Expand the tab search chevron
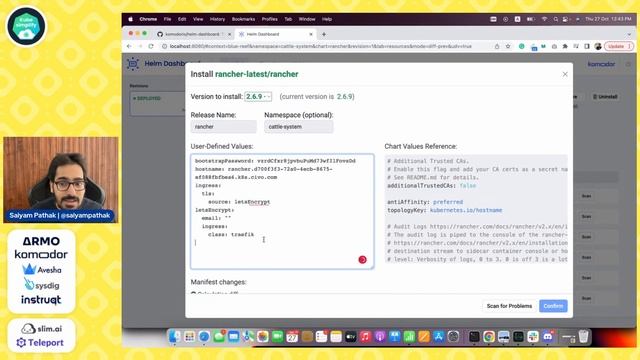 629,34
